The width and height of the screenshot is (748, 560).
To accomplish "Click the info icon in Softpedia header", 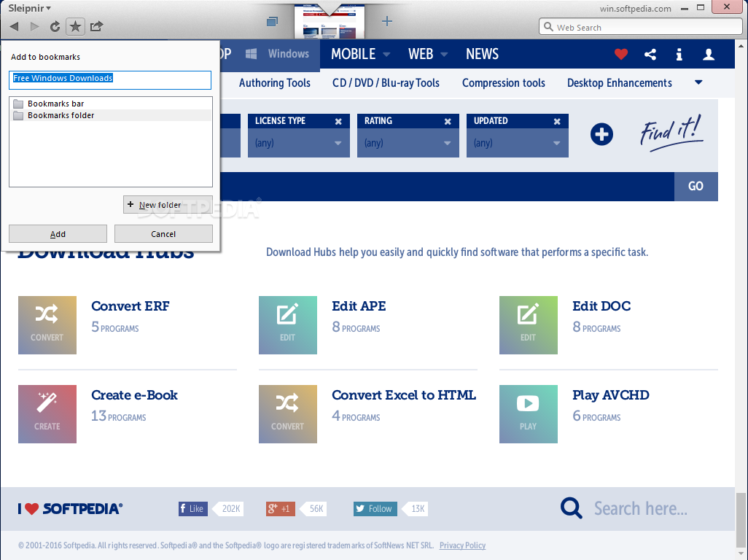I will (679, 55).
